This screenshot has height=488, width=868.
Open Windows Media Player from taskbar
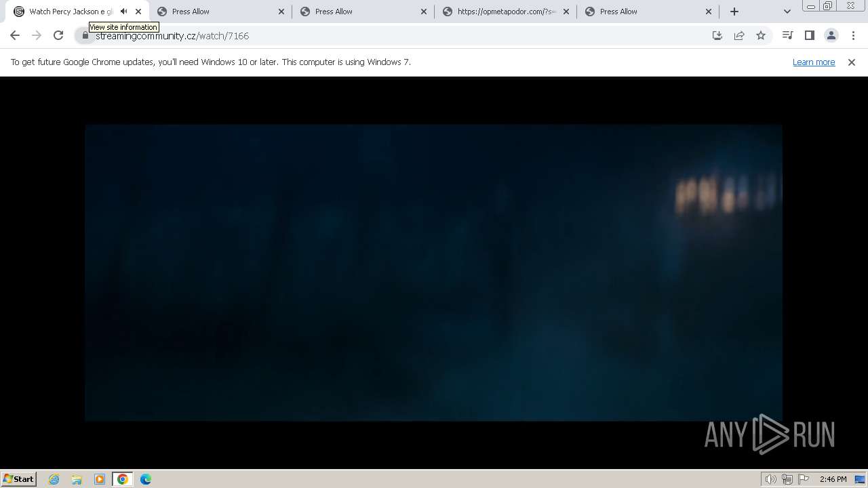pyautogui.click(x=100, y=479)
